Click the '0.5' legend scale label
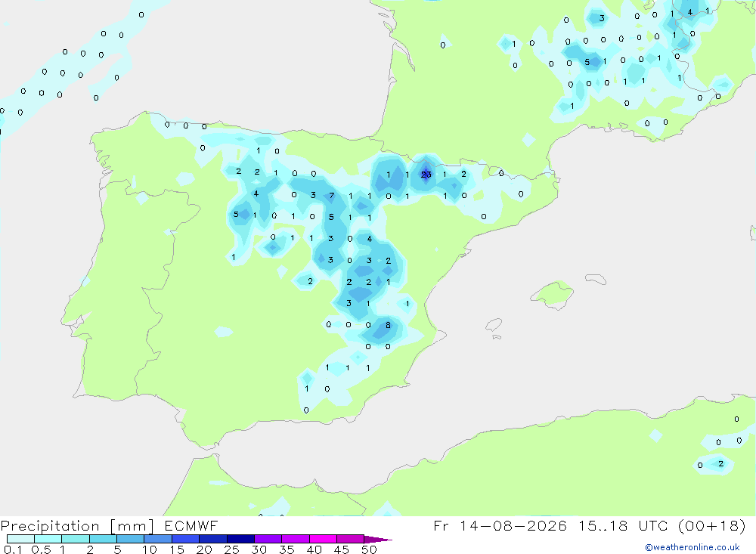Image resolution: width=756 pixels, height=554 pixels. pyautogui.click(x=41, y=549)
